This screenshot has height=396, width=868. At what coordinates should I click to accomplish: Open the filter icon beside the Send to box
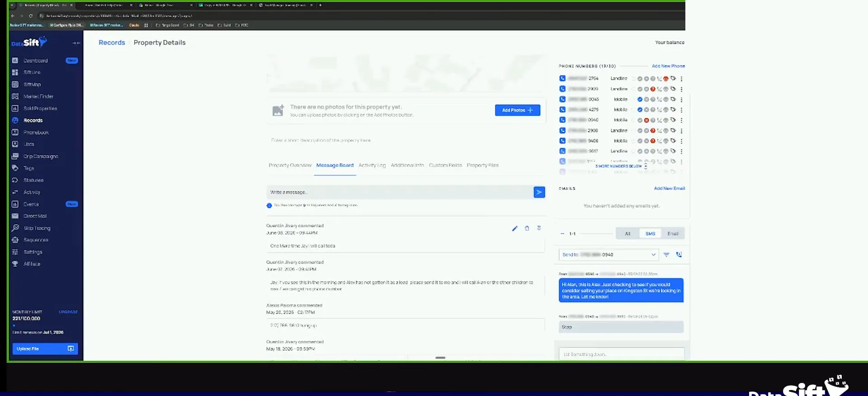(x=666, y=255)
